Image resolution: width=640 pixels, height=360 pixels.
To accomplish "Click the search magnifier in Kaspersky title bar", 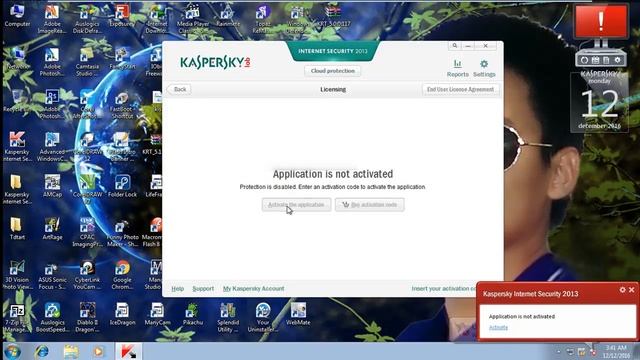I will pyautogui.click(x=455, y=46).
